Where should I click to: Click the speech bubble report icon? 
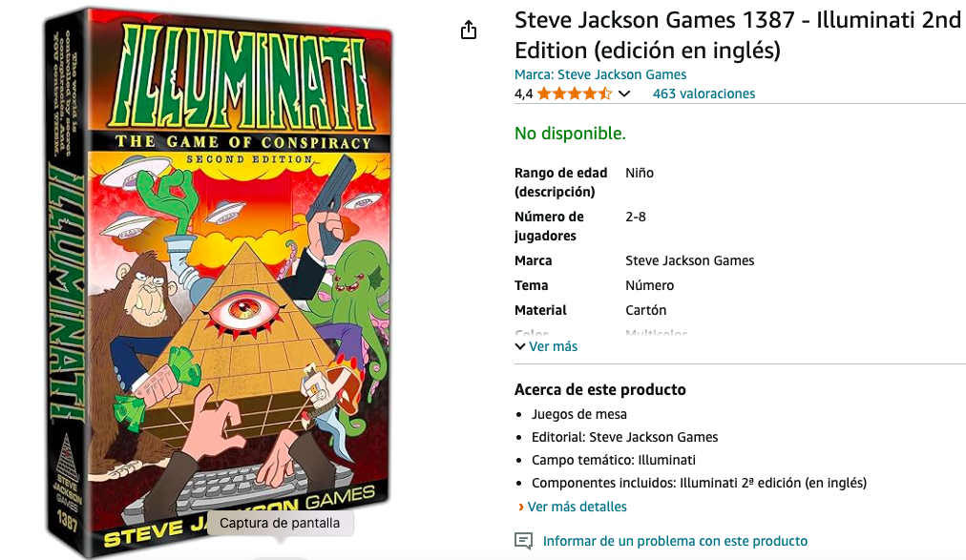(x=523, y=541)
